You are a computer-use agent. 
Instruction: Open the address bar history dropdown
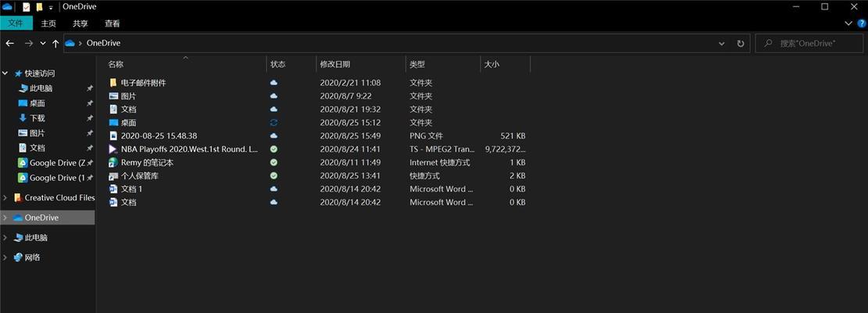click(x=721, y=43)
